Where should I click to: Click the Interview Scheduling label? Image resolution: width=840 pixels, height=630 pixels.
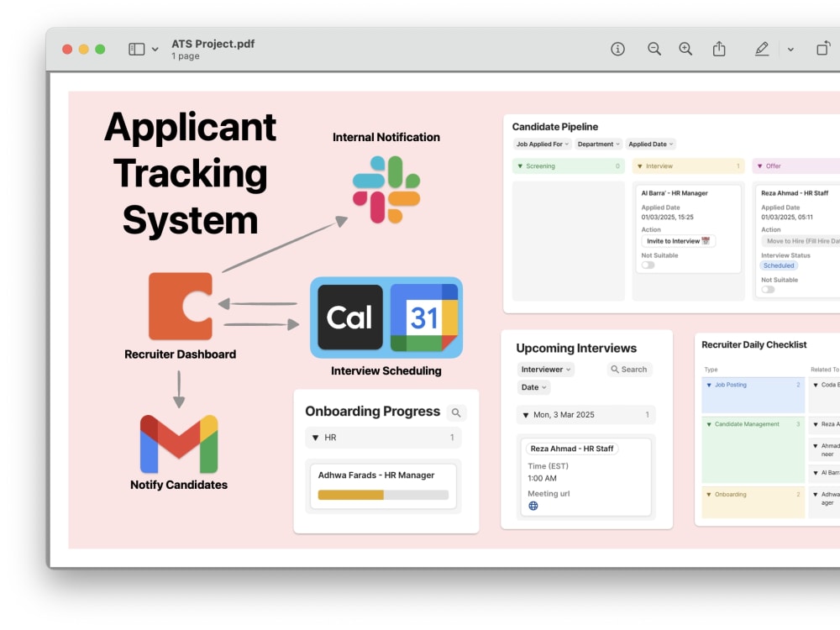point(386,370)
